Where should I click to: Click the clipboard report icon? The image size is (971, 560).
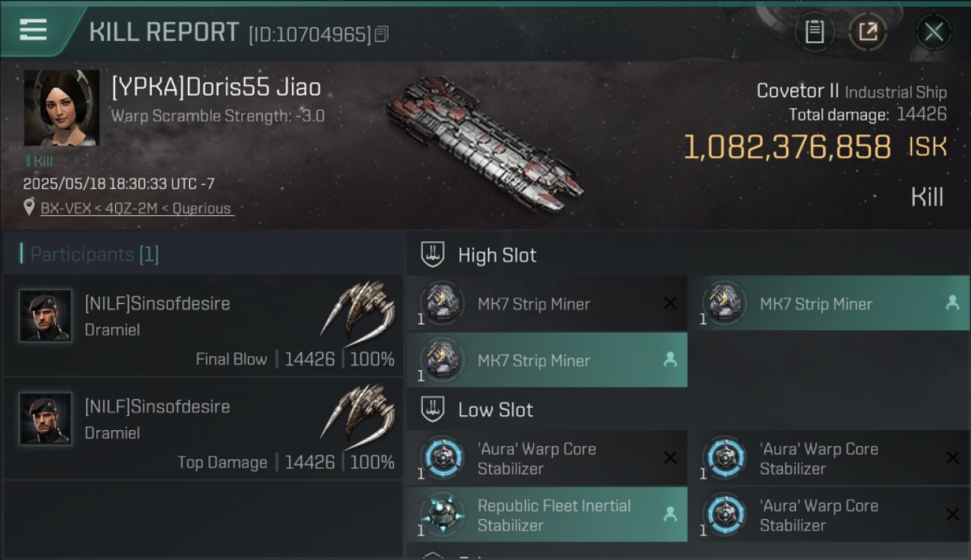[x=815, y=32]
